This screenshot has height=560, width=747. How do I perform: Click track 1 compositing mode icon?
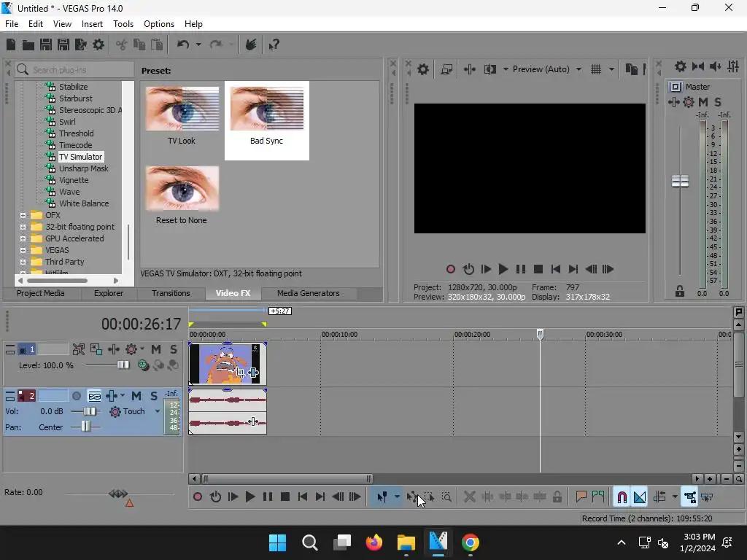click(x=143, y=365)
